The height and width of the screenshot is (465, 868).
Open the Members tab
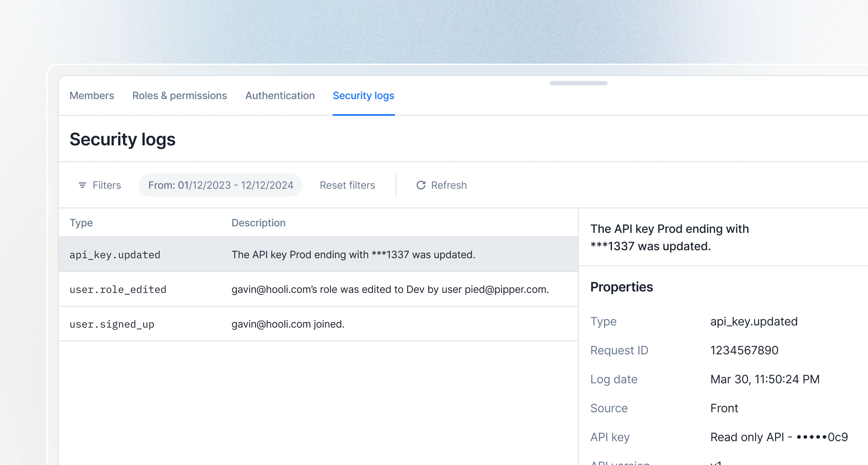[x=92, y=95]
